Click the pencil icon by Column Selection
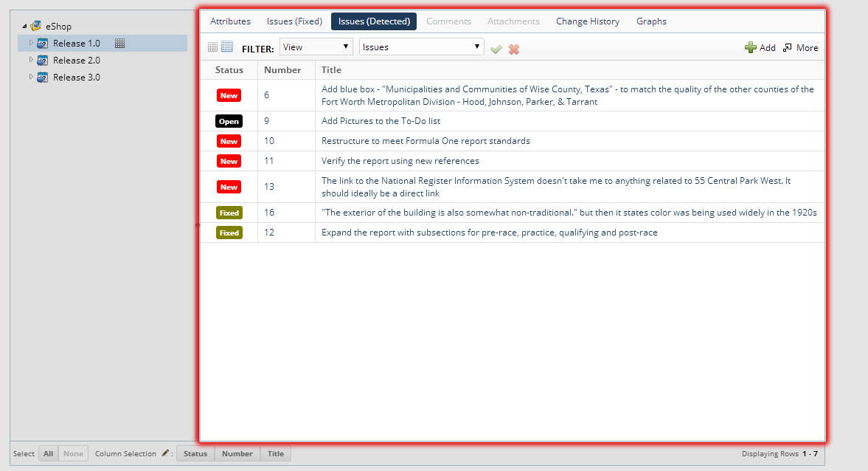The width and height of the screenshot is (868, 471). [165, 453]
